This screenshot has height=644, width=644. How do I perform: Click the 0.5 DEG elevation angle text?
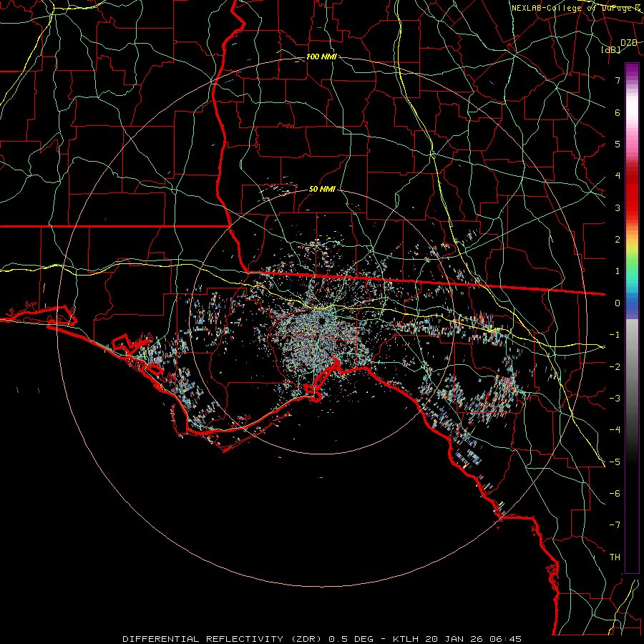tap(351, 639)
